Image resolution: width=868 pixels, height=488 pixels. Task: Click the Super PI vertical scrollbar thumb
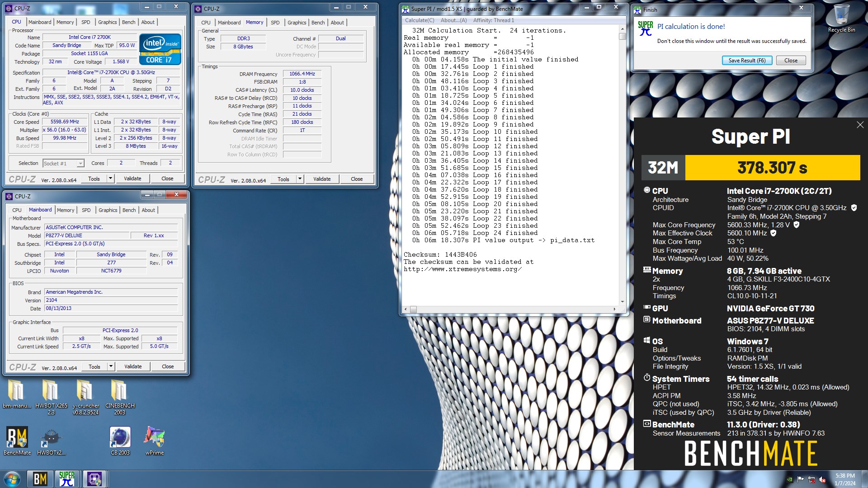[x=623, y=36]
